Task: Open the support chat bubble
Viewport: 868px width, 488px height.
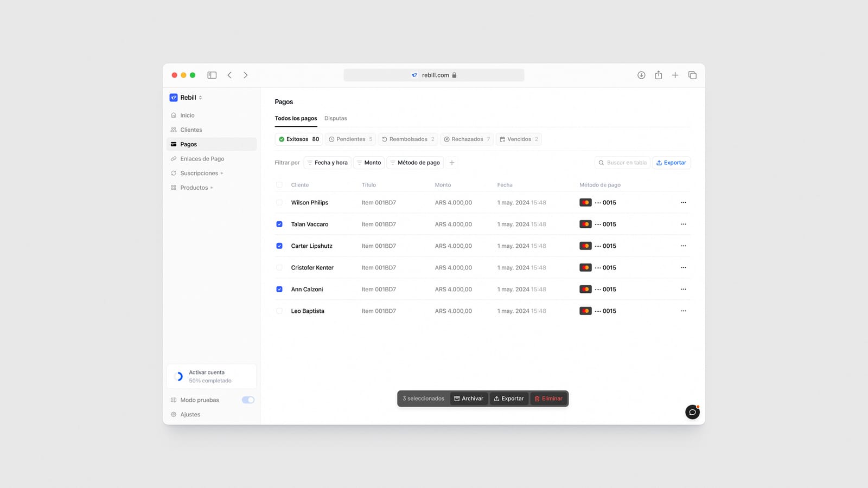Action: (692, 412)
